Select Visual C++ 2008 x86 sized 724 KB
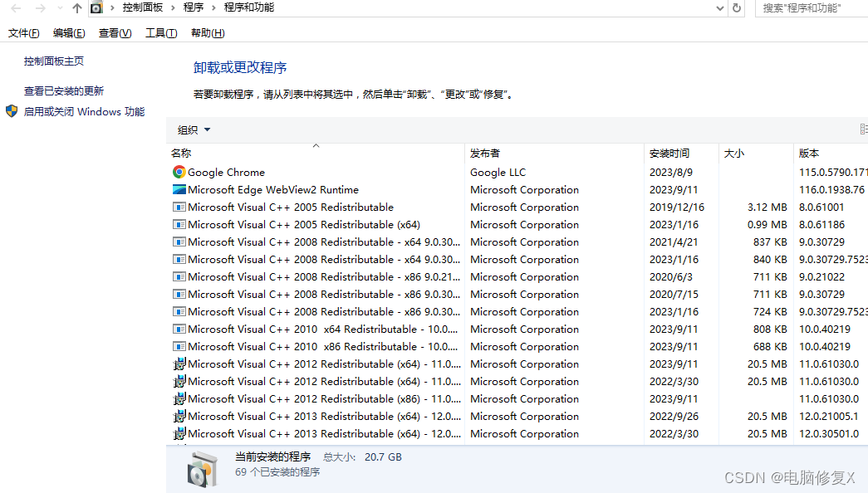 pos(517,311)
